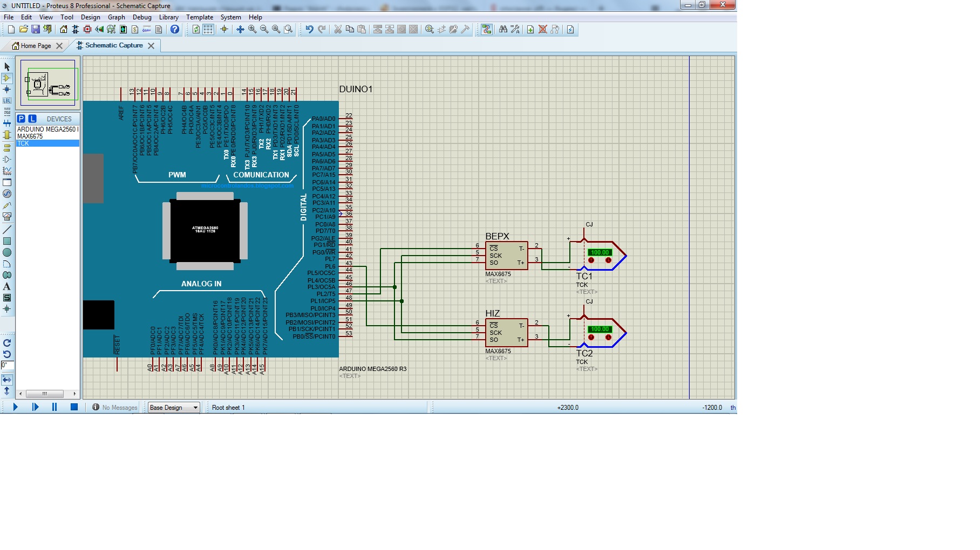The width and height of the screenshot is (980, 550).
Task: Select 2D Graphics Box tool
Action: [7, 241]
